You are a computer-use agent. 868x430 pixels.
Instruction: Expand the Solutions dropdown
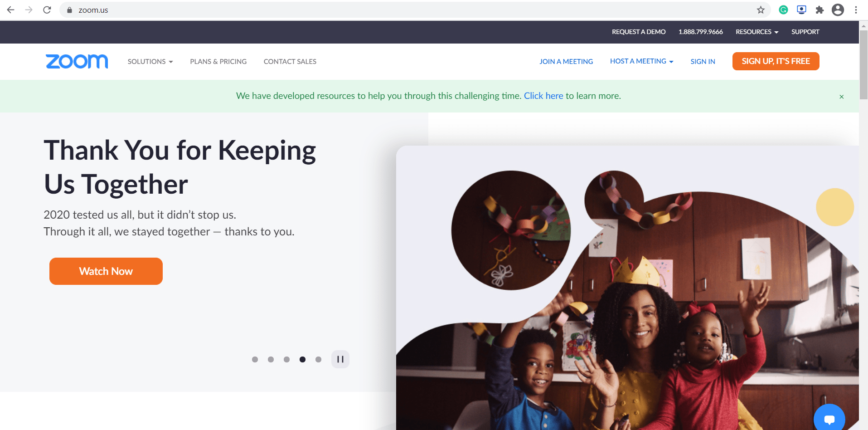click(x=150, y=62)
